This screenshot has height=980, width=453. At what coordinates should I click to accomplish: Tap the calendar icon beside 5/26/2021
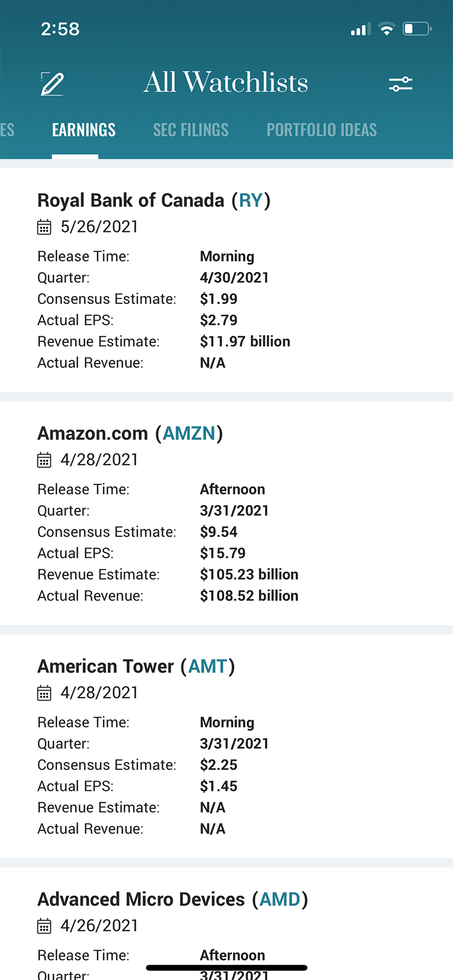click(44, 228)
